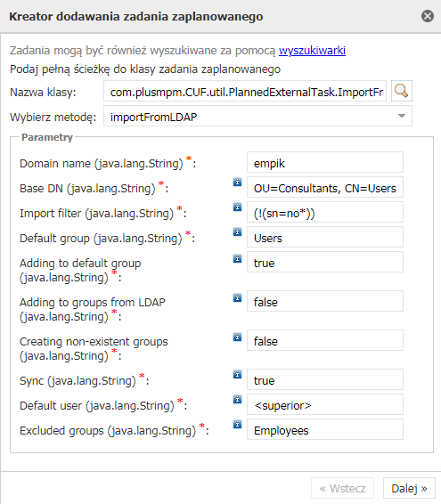Open info icon for Adding to default group
This screenshot has height=504, width=441.
[237, 258]
